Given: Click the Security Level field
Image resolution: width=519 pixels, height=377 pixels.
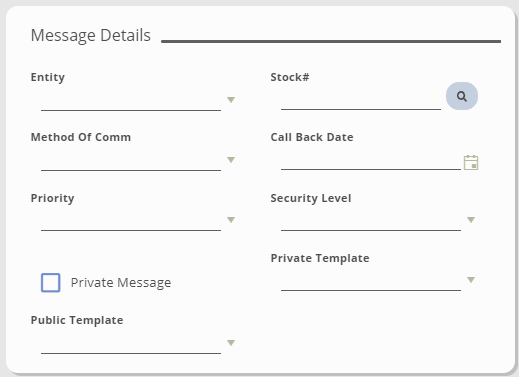Looking at the screenshot, I should coord(371,220).
